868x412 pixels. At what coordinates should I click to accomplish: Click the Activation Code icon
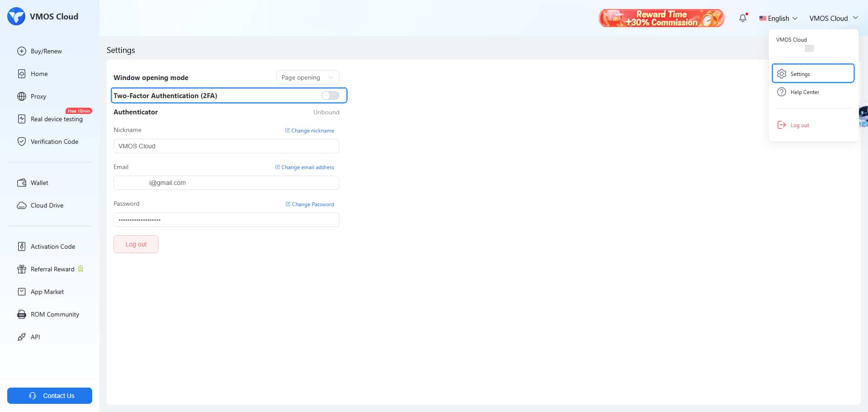pos(22,246)
